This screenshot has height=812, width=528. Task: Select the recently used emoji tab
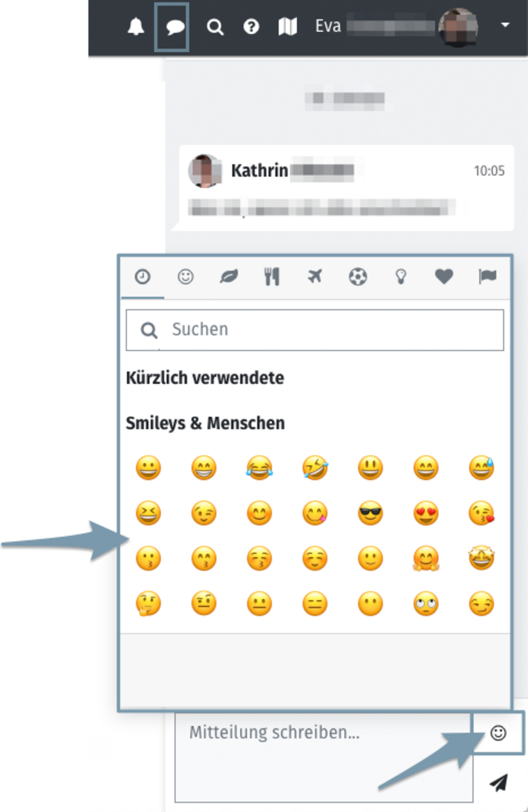point(143,277)
